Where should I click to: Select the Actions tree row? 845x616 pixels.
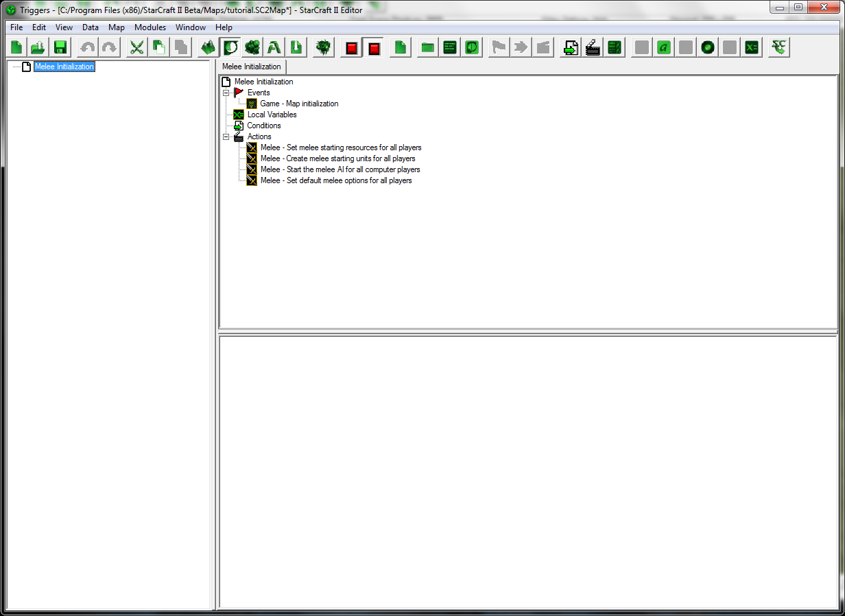click(x=259, y=137)
